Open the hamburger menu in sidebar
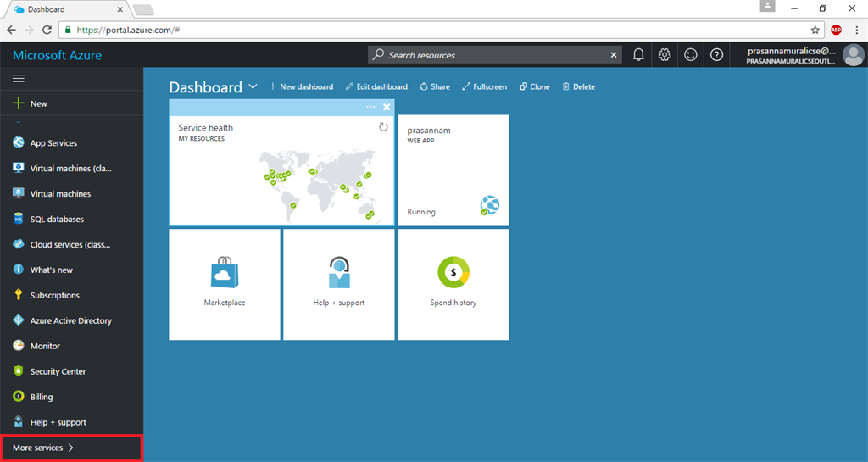868x462 pixels. 19,79
